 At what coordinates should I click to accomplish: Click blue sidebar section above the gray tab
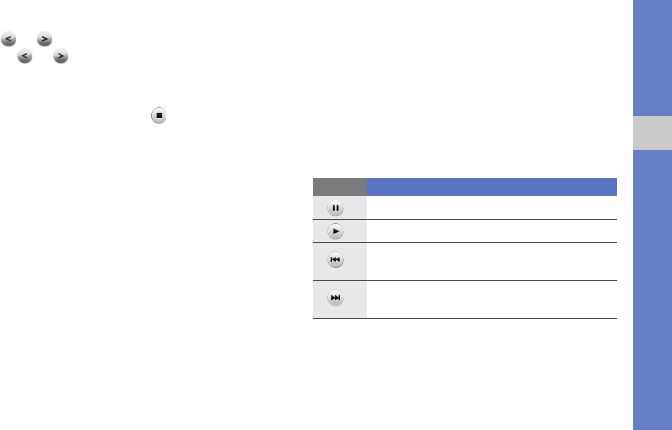tap(651, 60)
